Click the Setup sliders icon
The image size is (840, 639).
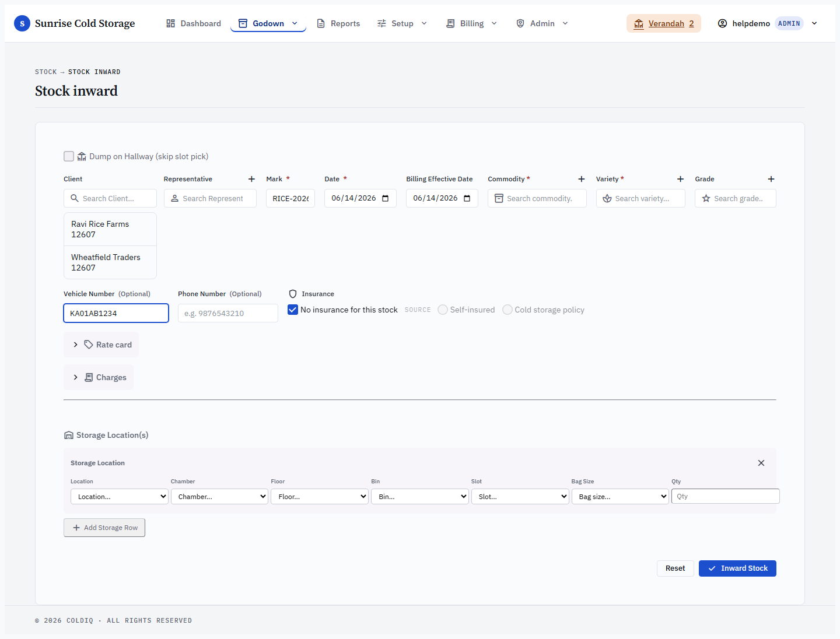(381, 23)
